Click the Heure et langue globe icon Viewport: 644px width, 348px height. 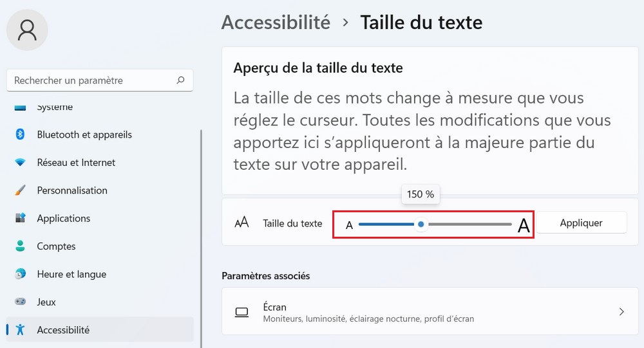[20, 274]
